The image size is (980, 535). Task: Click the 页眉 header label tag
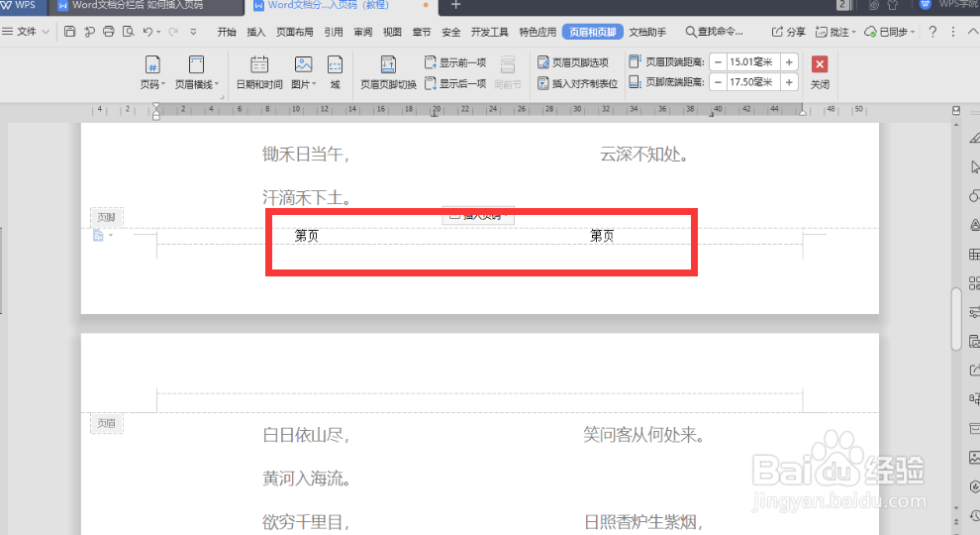pos(106,424)
